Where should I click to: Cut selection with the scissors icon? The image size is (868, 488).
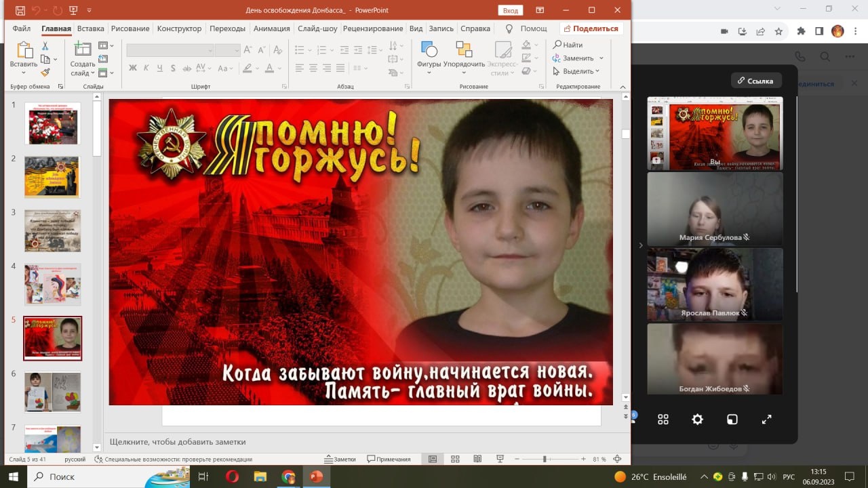(45, 46)
